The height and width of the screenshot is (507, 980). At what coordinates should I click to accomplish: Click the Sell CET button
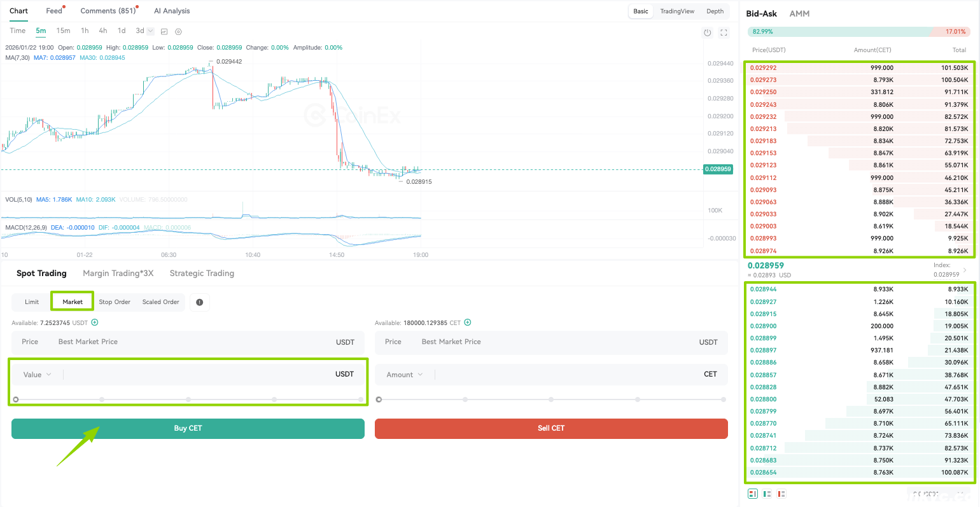tap(551, 428)
